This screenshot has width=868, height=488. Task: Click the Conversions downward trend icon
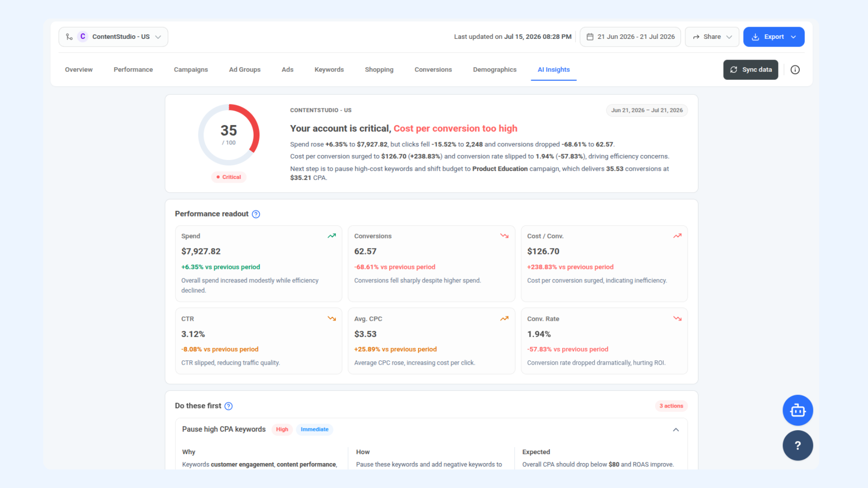(x=505, y=236)
